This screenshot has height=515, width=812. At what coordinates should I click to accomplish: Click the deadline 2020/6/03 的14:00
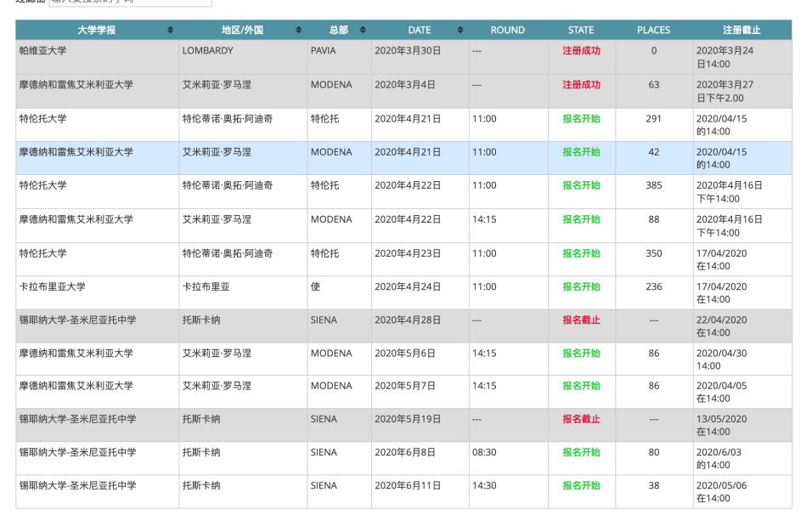(x=719, y=458)
